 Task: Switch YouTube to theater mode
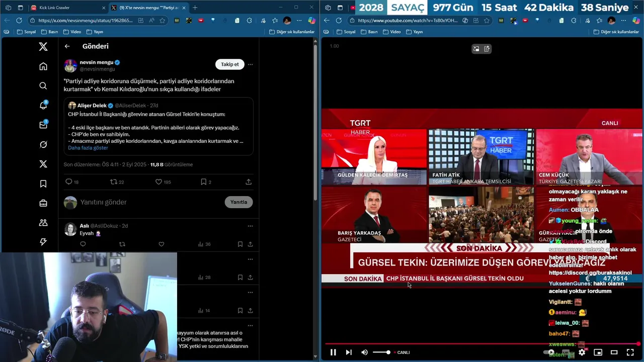(614, 352)
